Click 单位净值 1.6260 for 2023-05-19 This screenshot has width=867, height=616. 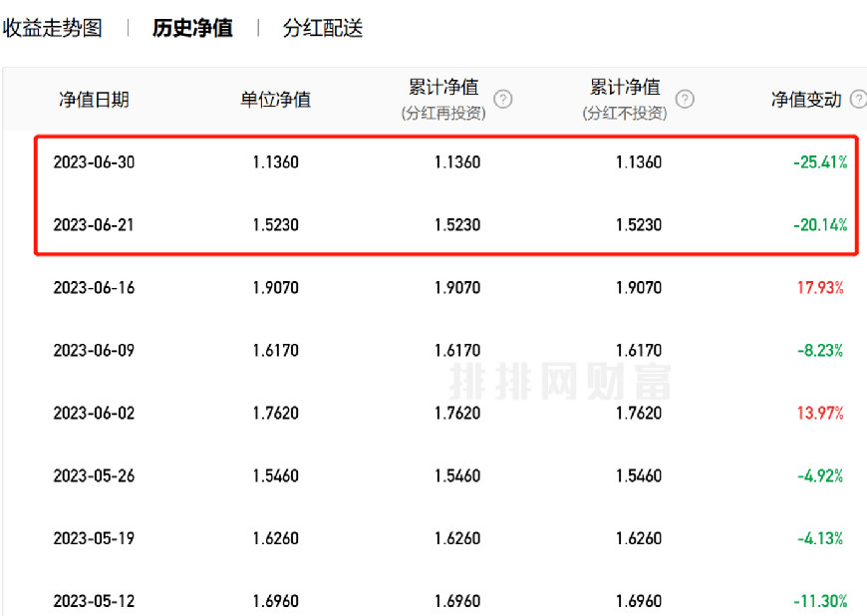tap(275, 538)
